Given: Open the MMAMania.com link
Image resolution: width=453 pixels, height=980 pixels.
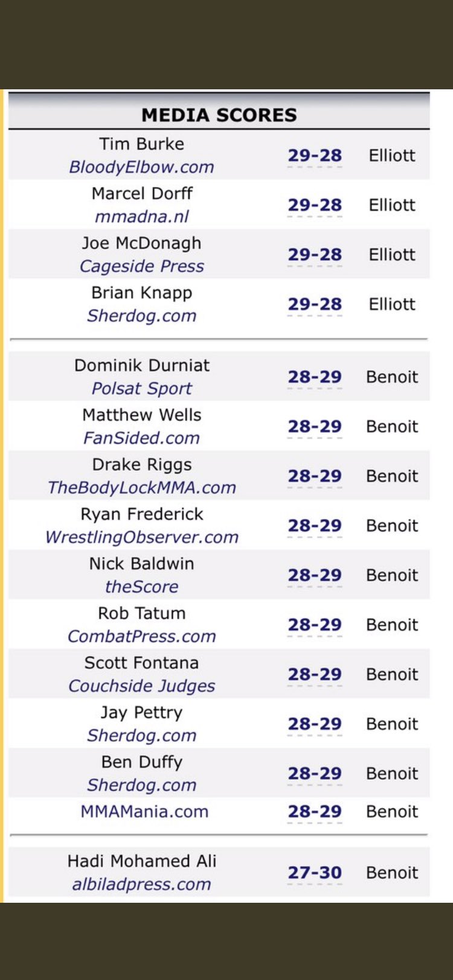Looking at the screenshot, I should (144, 812).
